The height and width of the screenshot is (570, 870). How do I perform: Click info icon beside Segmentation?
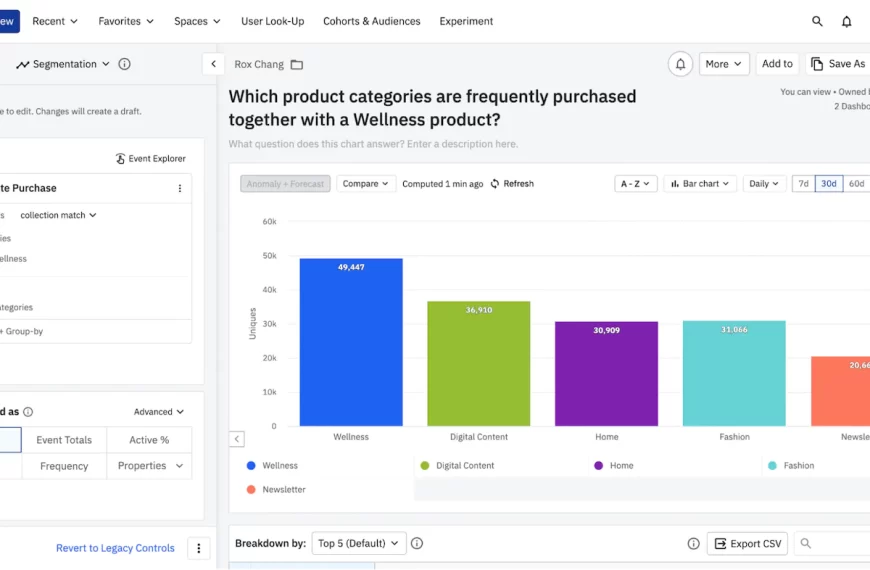(x=124, y=64)
